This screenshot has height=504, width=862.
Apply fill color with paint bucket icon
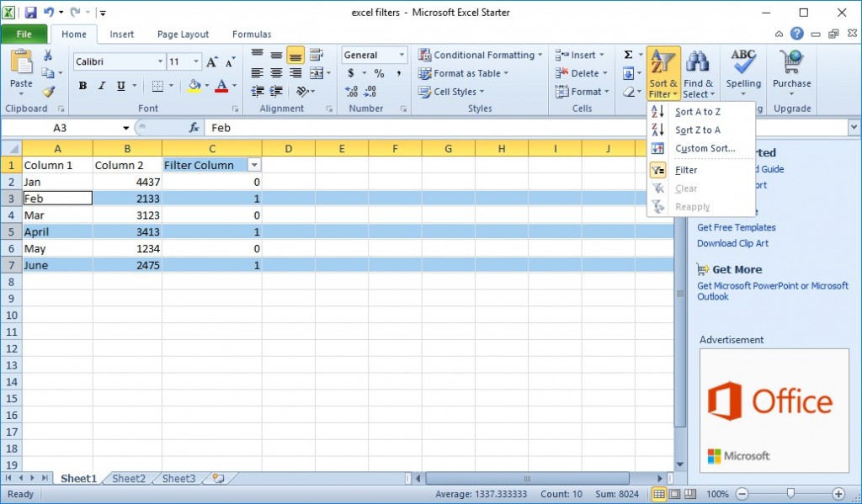tap(193, 85)
